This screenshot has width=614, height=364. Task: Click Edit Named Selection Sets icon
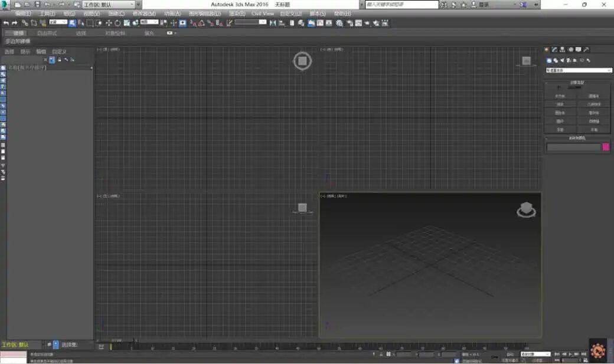click(228, 23)
